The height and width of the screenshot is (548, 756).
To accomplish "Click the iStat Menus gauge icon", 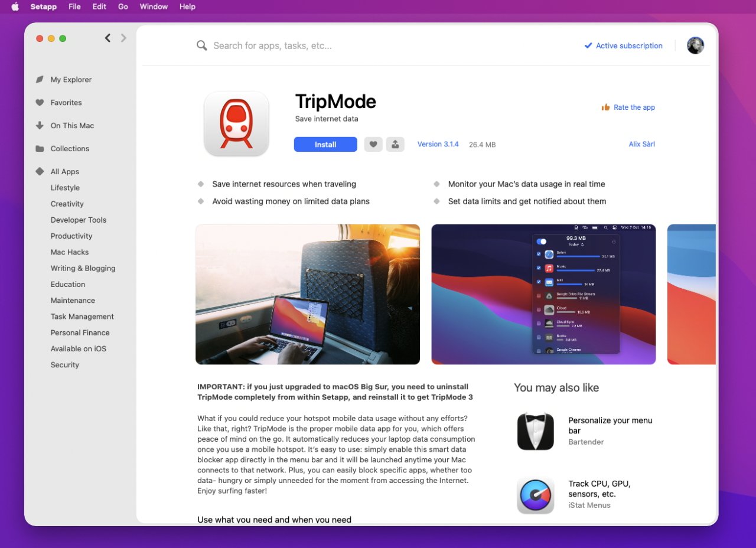I will pyautogui.click(x=536, y=495).
